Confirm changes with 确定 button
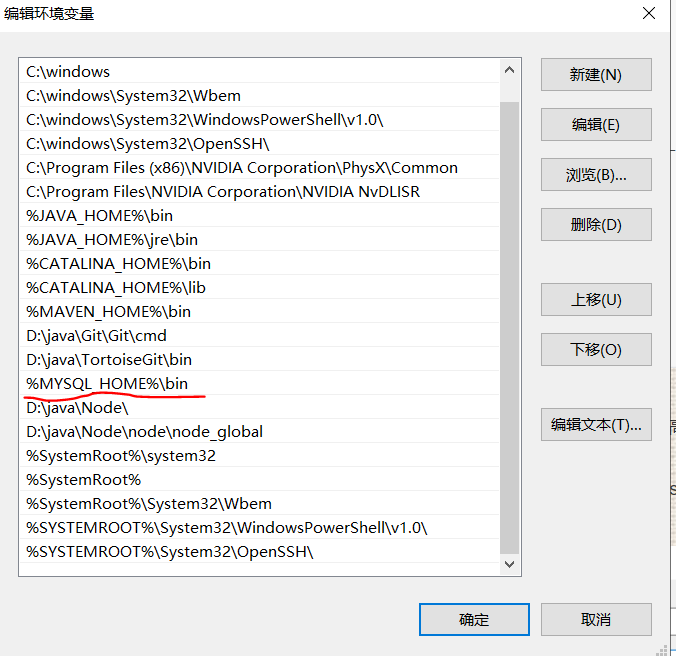 coord(474,619)
